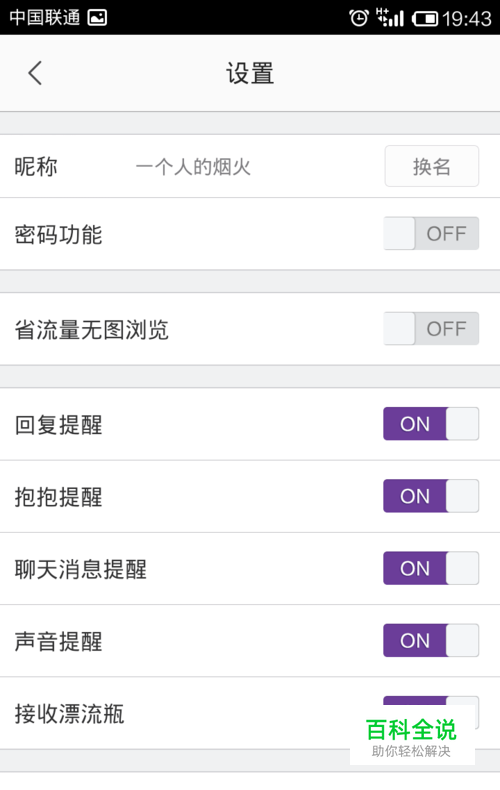Enable the 密码功能 password toggle

(431, 233)
